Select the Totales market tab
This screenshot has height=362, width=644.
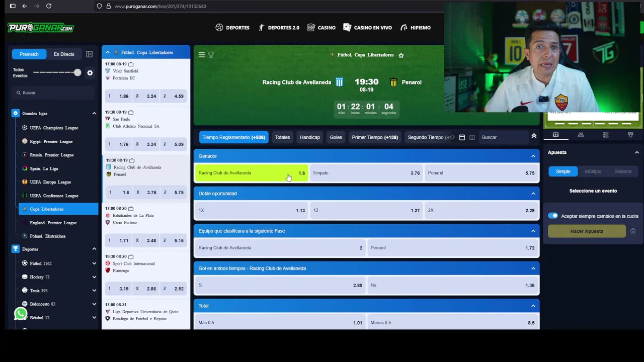pyautogui.click(x=282, y=137)
